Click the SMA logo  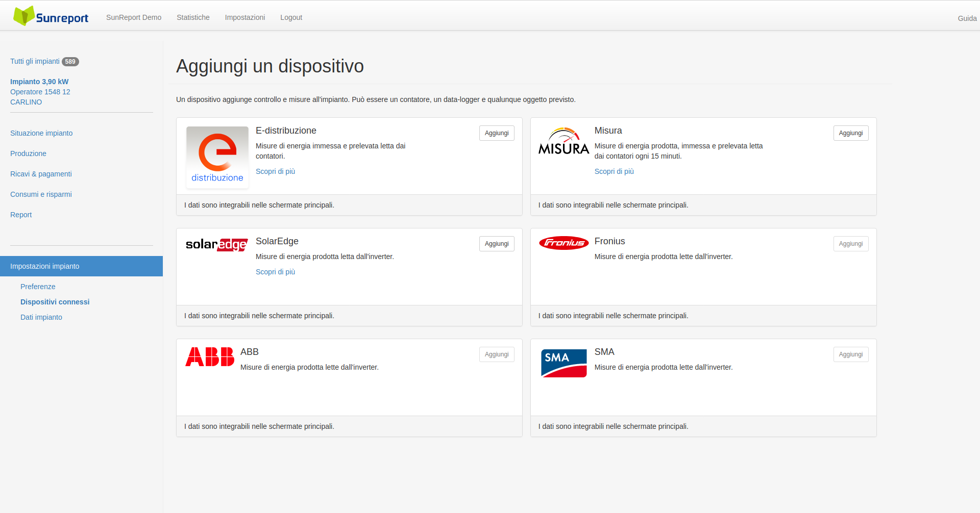pos(564,363)
